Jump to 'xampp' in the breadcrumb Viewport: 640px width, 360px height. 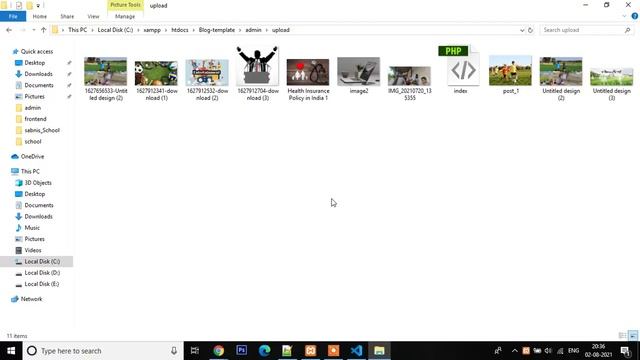click(x=152, y=30)
